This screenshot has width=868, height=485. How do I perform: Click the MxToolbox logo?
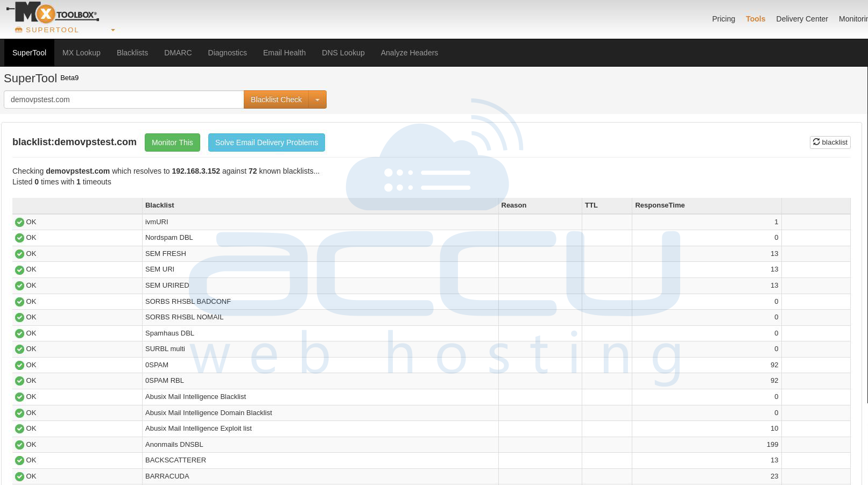[53, 12]
